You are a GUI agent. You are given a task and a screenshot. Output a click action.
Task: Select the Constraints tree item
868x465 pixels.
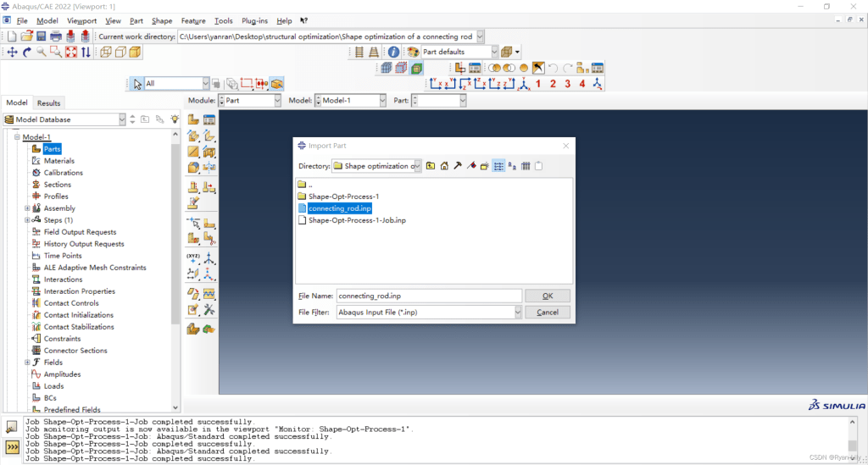(62, 339)
